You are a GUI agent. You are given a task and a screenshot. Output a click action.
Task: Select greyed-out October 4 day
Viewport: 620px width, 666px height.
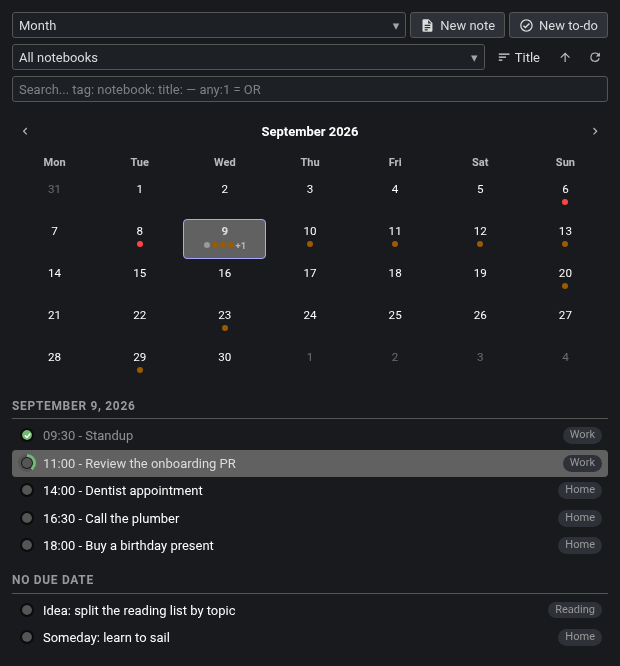pos(565,365)
